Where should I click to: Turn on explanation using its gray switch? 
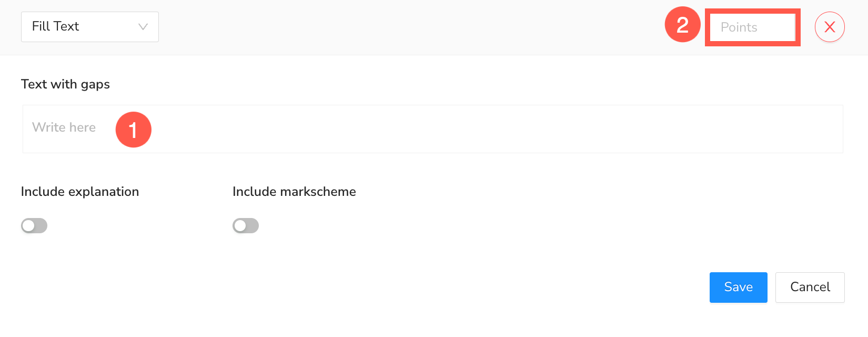pyautogui.click(x=34, y=226)
